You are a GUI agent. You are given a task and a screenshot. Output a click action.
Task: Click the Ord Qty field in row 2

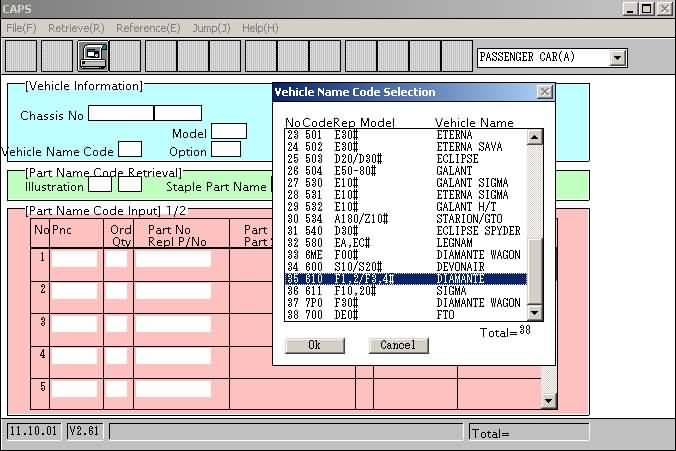[117, 291]
